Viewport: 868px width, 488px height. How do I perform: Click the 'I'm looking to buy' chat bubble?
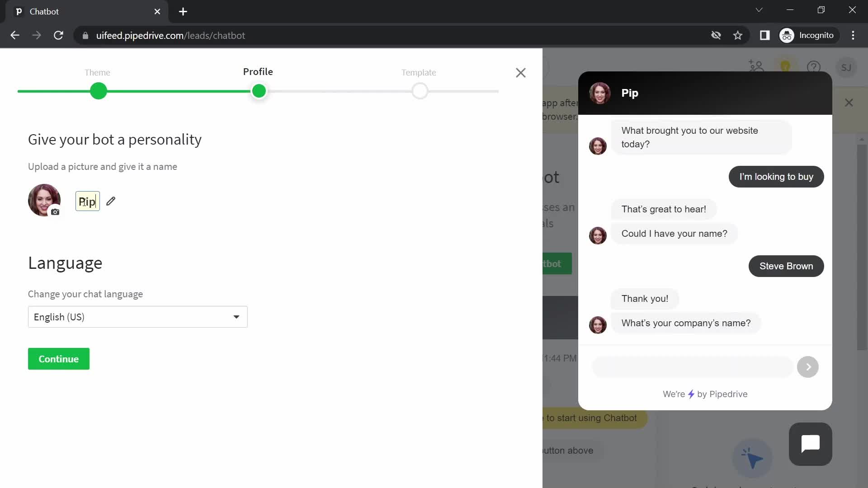[x=777, y=176]
